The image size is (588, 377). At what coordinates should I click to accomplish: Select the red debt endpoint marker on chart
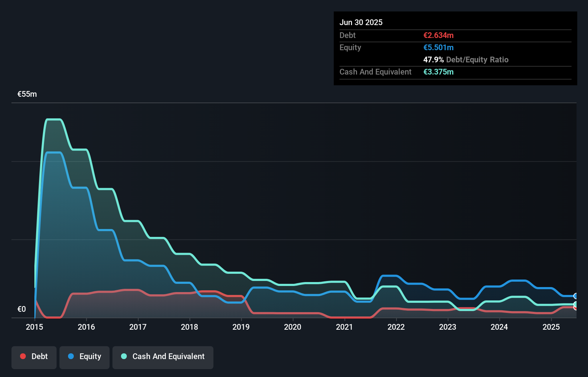[575, 308]
